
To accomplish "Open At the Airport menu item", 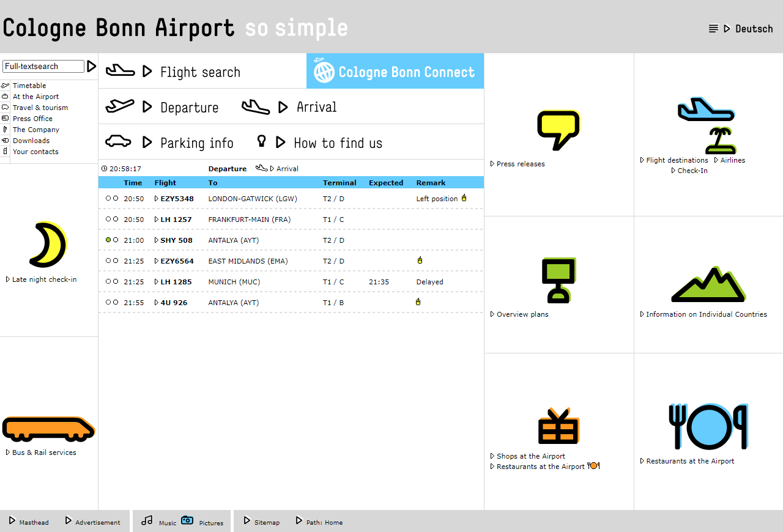I will coord(36,97).
